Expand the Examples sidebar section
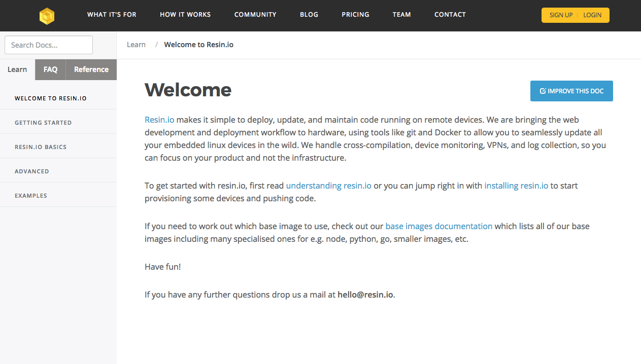The height and width of the screenshot is (364, 641). (58, 195)
